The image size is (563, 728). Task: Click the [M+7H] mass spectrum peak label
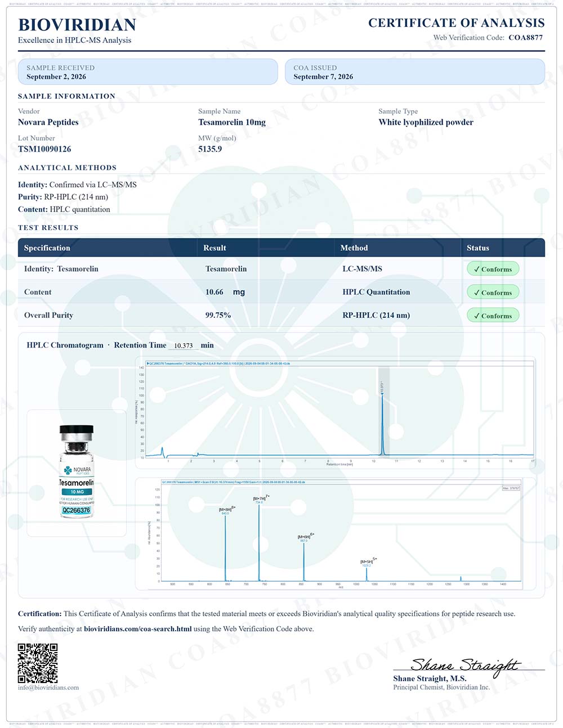pos(261,498)
